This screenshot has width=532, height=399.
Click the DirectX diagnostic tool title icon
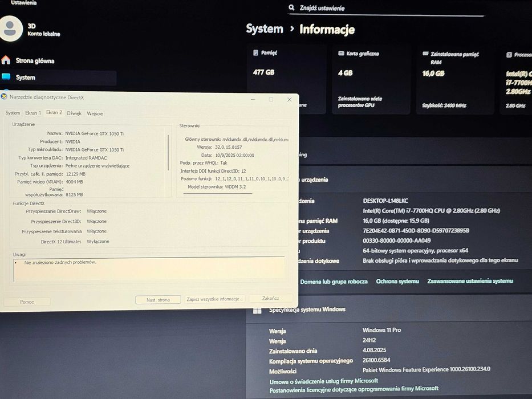coord(4,97)
